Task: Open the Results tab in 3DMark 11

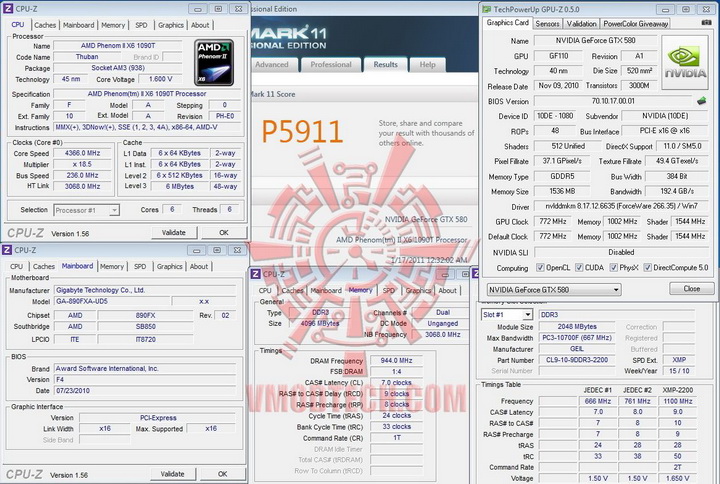Action: coord(385,65)
